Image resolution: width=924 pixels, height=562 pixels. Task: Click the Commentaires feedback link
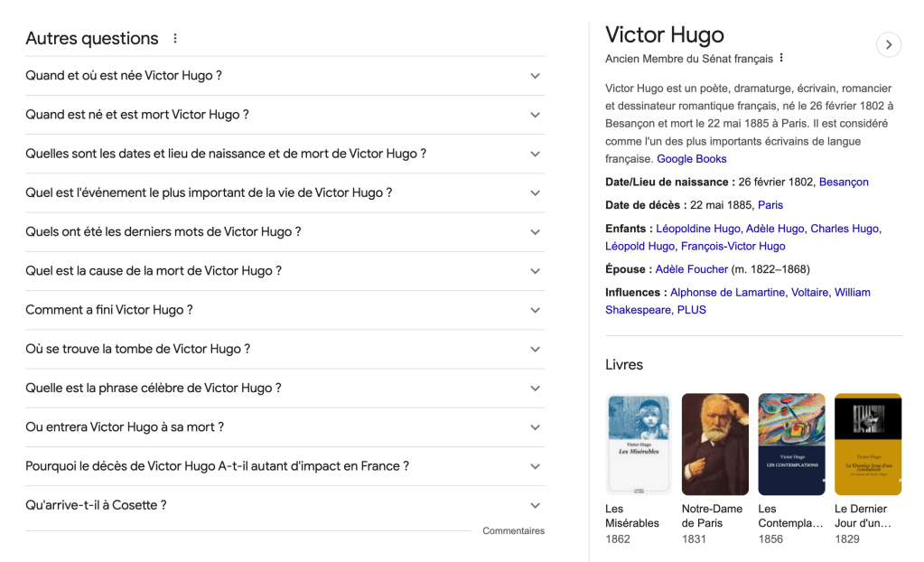513,531
